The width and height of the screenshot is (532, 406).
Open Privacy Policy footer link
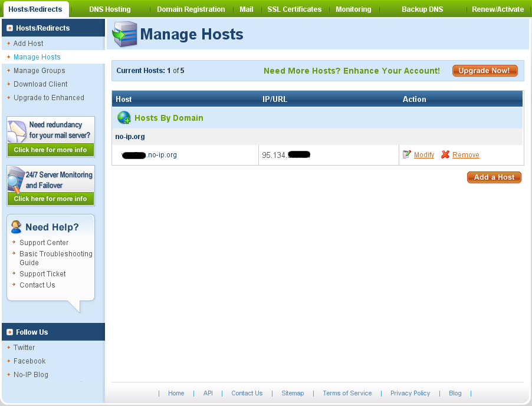point(410,393)
